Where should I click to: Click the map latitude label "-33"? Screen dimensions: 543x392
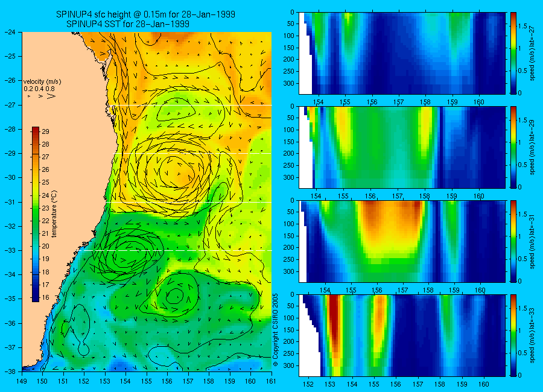pos(10,250)
